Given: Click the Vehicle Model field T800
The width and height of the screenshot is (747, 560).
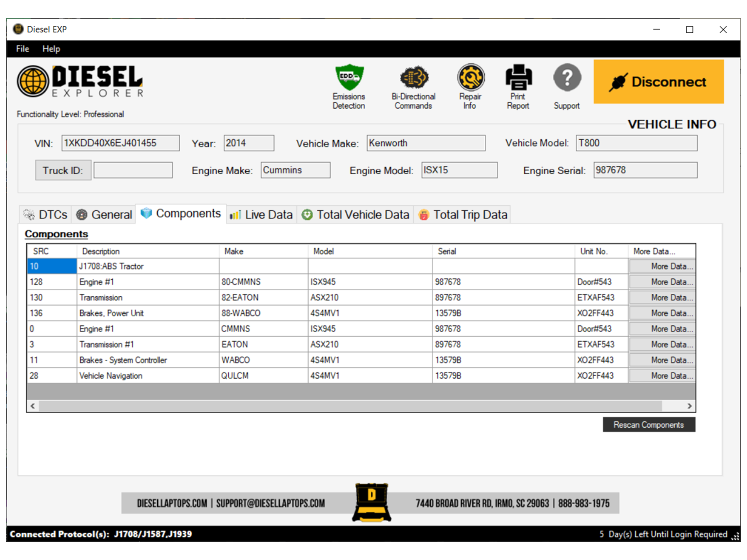Looking at the screenshot, I should 637,143.
